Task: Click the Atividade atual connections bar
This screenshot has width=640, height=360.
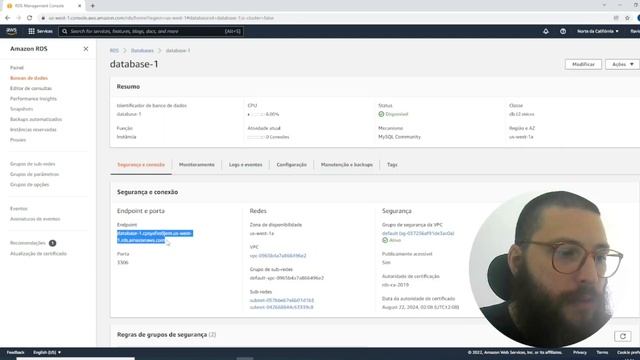Action: click(x=256, y=137)
